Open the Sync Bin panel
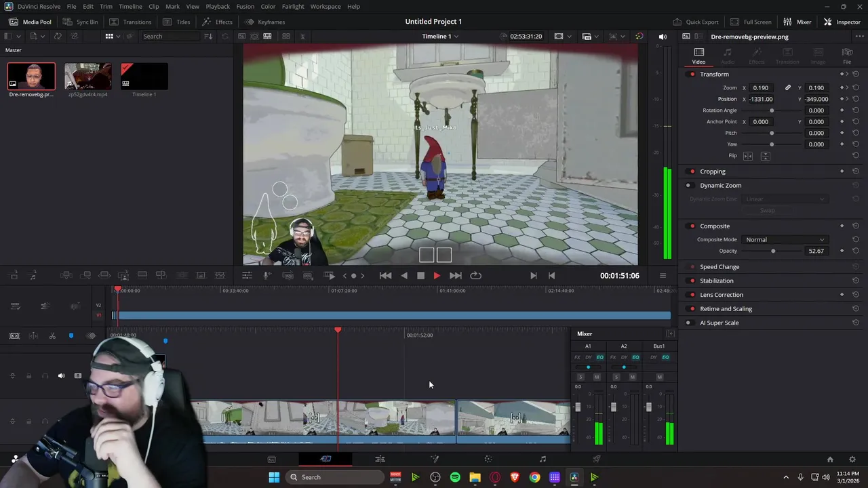The image size is (868, 488). tap(80, 22)
